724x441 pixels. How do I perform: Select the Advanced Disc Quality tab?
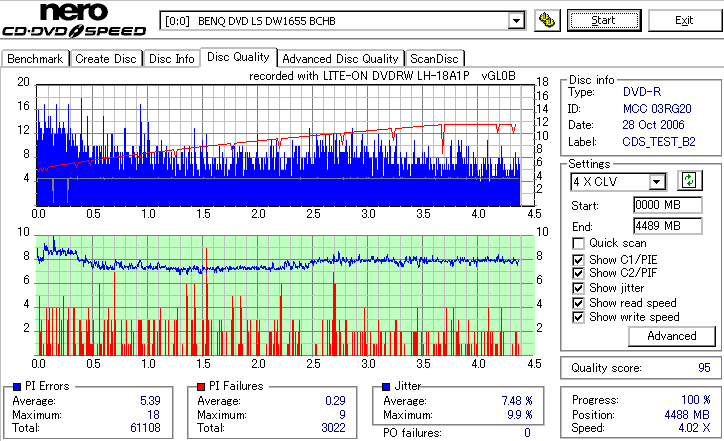click(340, 59)
